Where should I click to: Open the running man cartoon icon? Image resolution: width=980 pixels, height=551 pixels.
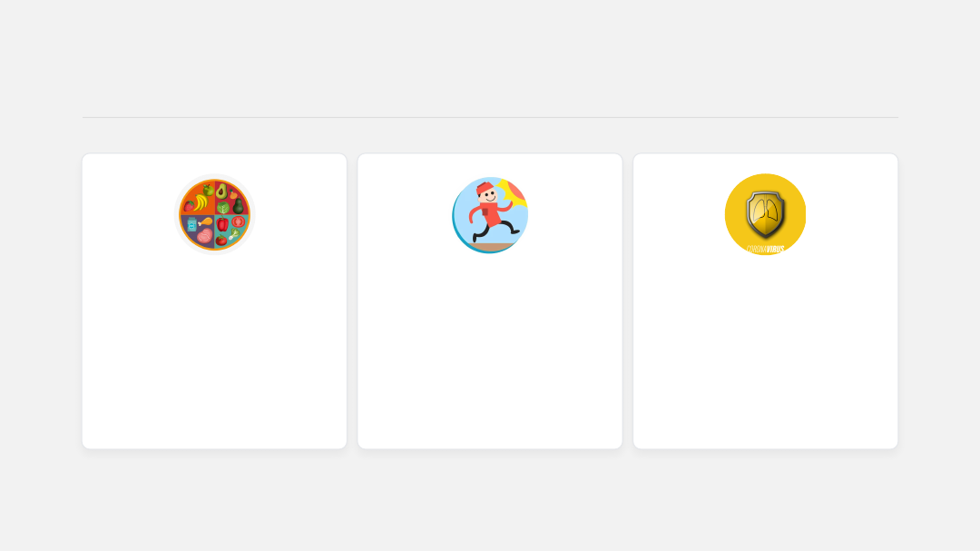[x=490, y=214]
